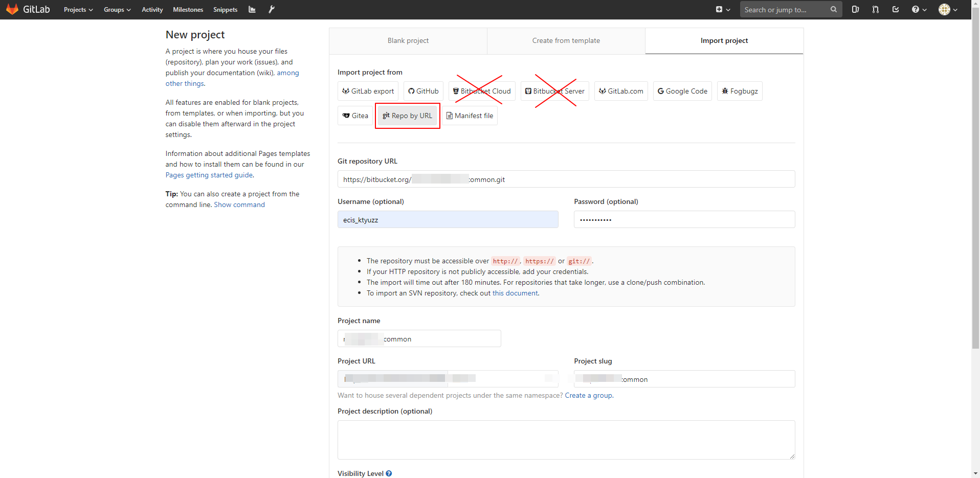The height and width of the screenshot is (478, 980).
Task: Click the Project slug field
Action: [684, 379]
